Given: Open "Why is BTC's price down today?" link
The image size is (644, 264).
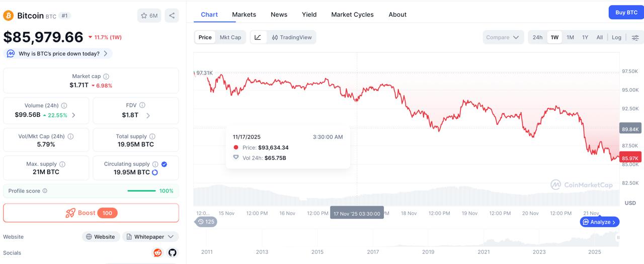Looking at the screenshot, I should point(59,53).
